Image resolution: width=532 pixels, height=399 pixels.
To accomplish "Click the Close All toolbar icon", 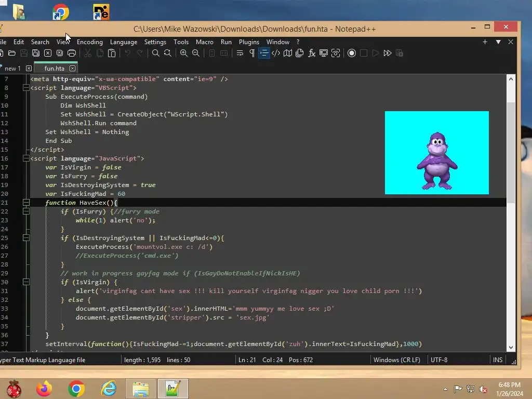I will coord(60,54).
